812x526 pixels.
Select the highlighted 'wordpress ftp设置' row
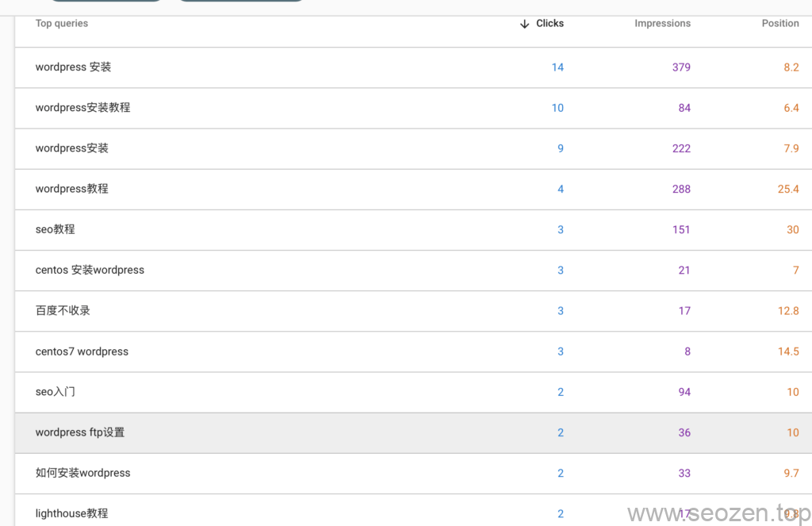pos(80,432)
